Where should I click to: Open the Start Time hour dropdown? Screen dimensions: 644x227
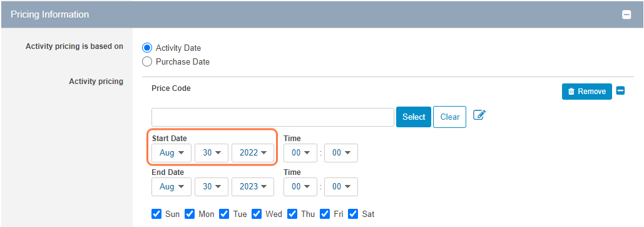tap(300, 152)
